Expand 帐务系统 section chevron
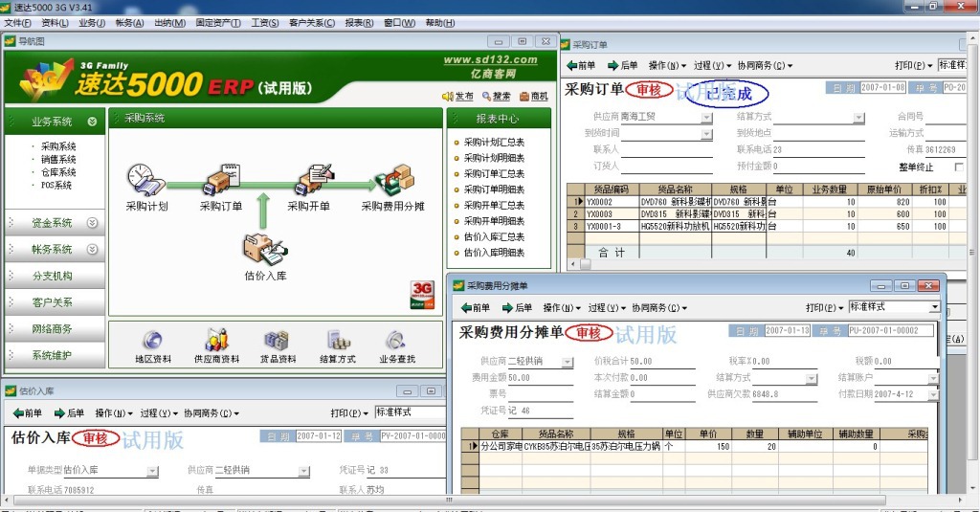 coord(93,249)
